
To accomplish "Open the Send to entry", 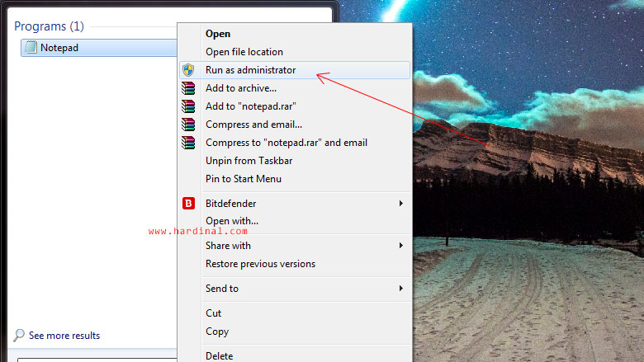I will 295,289.
